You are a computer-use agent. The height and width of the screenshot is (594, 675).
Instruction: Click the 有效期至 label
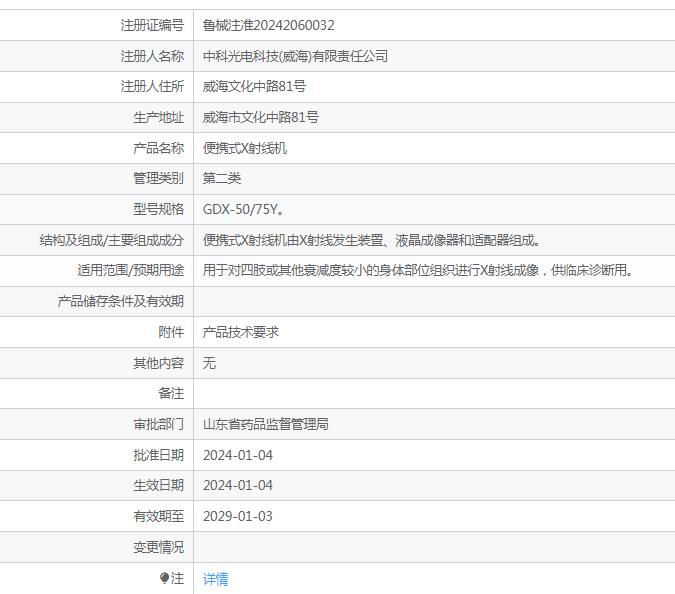coord(159,517)
